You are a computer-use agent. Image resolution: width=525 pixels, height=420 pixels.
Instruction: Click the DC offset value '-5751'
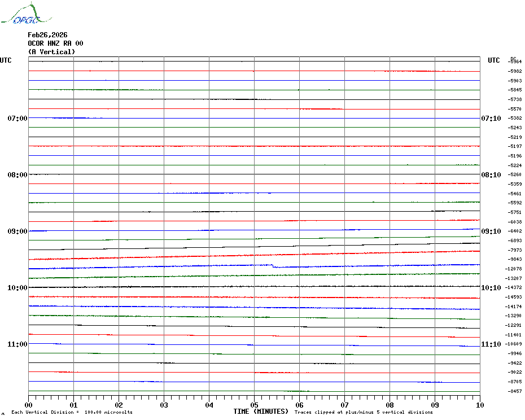(515, 212)
